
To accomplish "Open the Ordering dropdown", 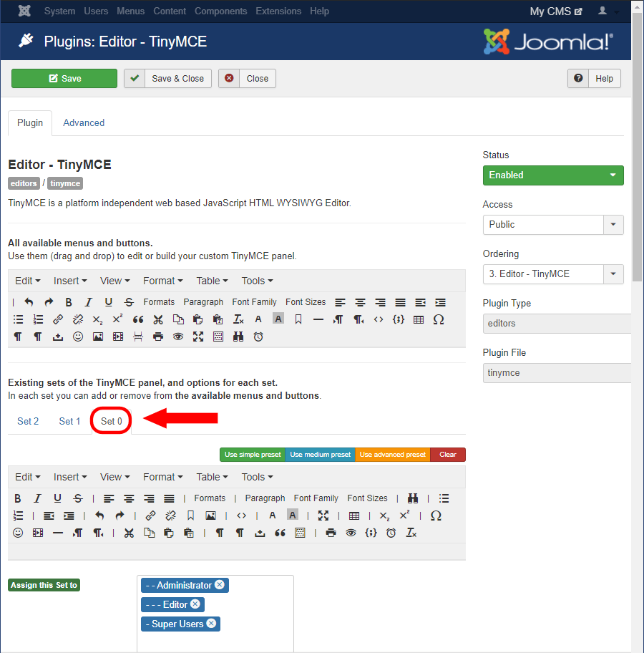I will pyautogui.click(x=553, y=274).
